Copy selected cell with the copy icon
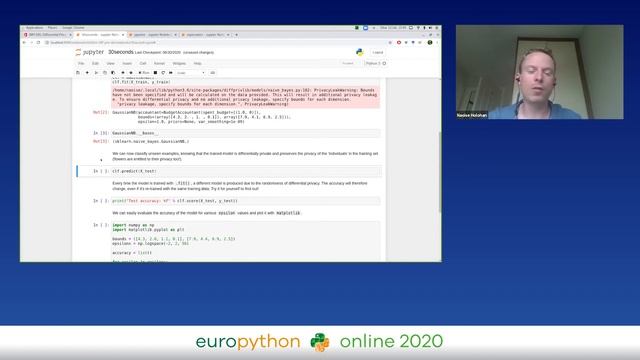640x360 pixels. click(105, 73)
